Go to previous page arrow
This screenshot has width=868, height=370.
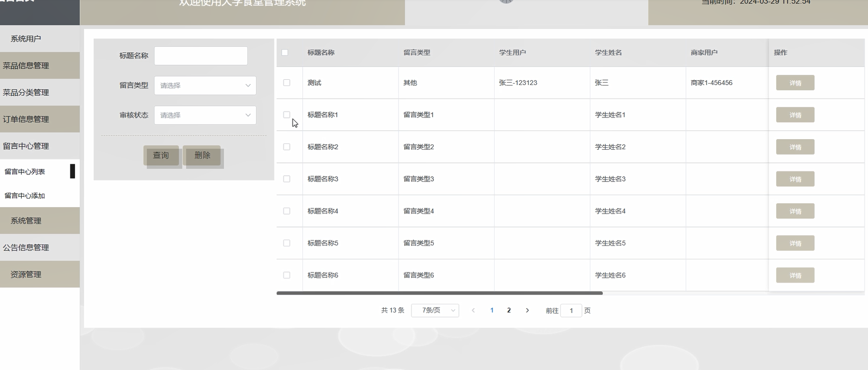(473, 311)
